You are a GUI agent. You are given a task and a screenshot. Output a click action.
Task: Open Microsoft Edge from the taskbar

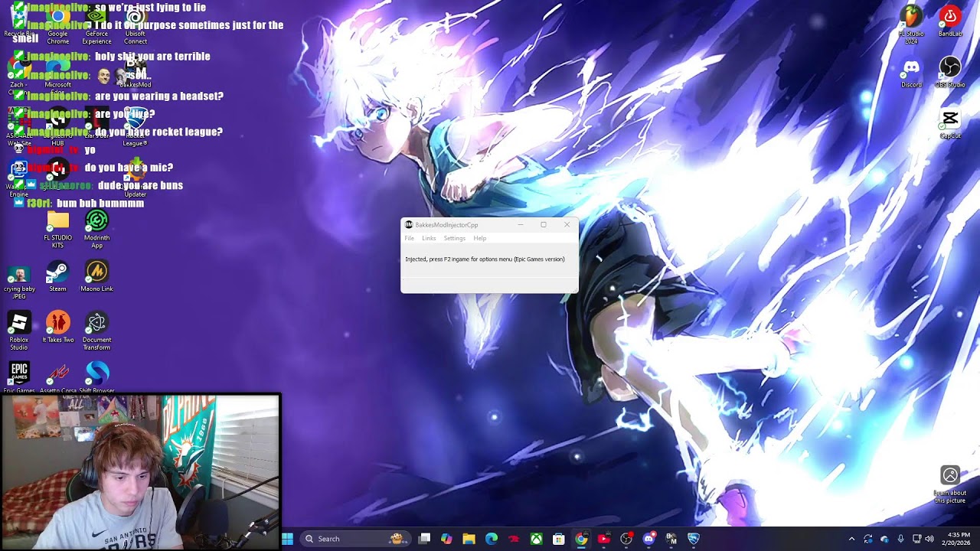(492, 539)
